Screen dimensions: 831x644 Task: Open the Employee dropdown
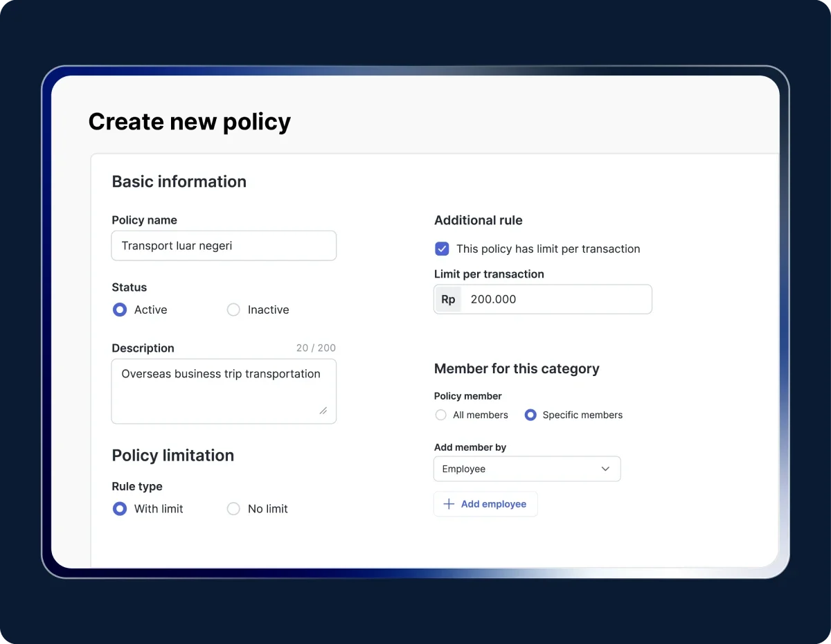pyautogui.click(x=526, y=469)
